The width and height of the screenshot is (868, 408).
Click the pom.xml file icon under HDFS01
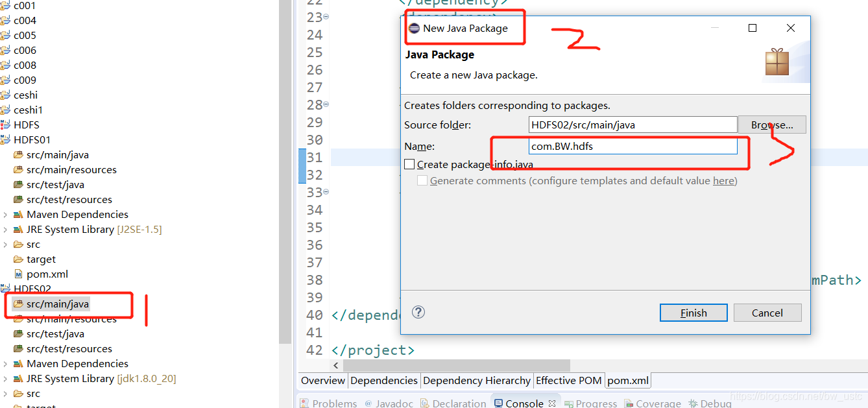18,274
